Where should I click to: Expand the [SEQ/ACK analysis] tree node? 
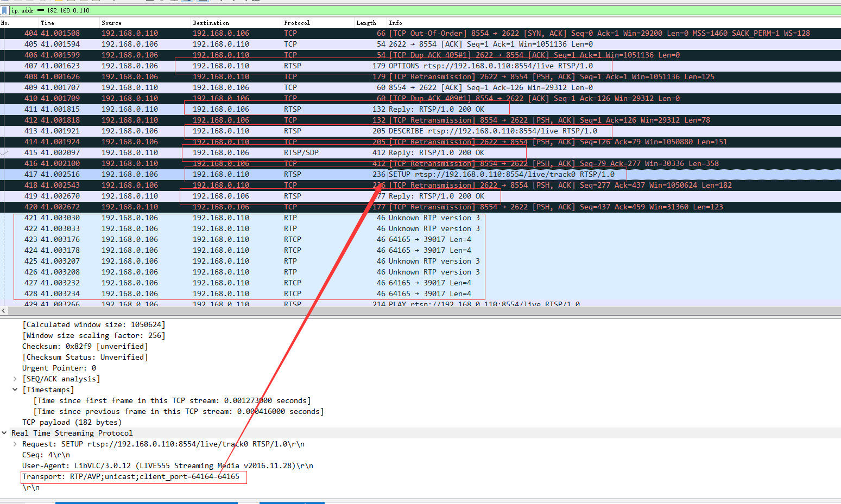click(x=15, y=379)
